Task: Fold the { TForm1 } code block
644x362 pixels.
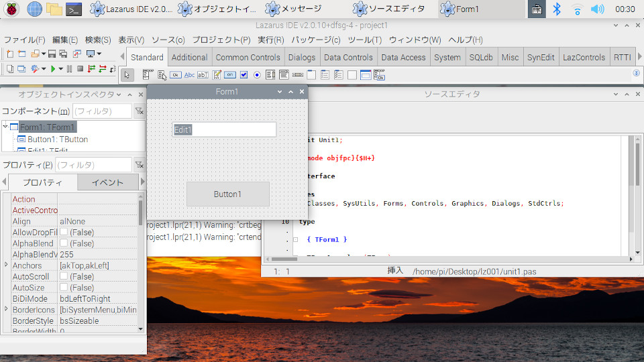Action: (295, 239)
